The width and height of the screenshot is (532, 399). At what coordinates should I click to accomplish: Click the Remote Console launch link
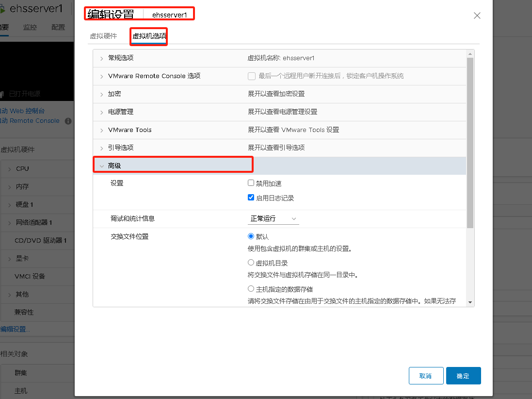point(30,121)
